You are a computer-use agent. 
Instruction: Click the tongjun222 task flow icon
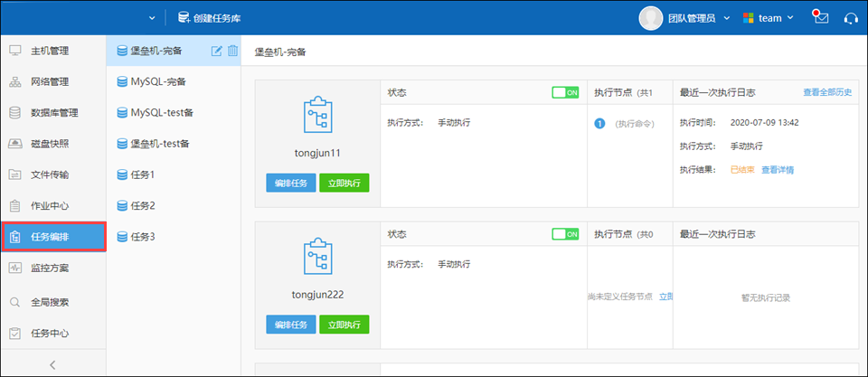[x=317, y=259]
